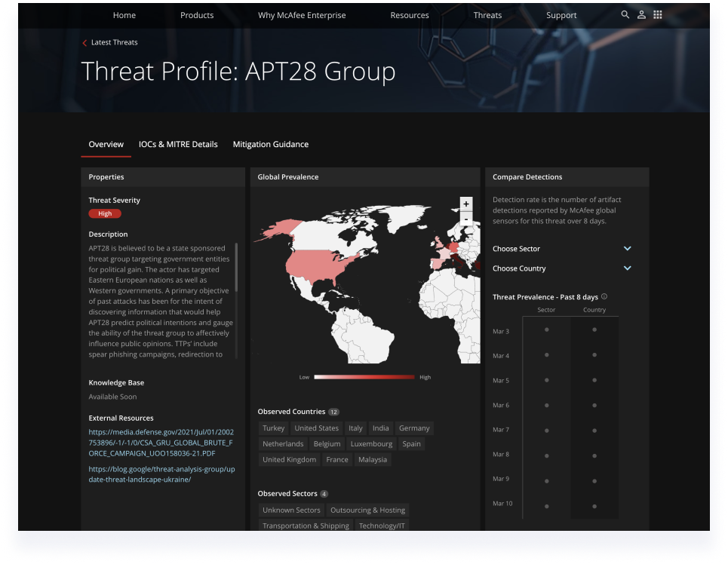The width and height of the screenshot is (728, 564).
Task: Select the Overview tab
Action: [106, 144]
